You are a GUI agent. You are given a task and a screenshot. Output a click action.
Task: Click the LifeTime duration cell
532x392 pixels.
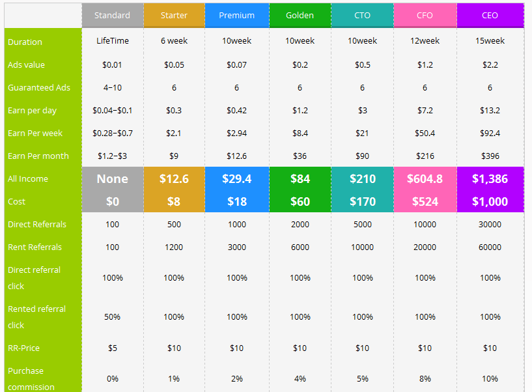click(112, 41)
